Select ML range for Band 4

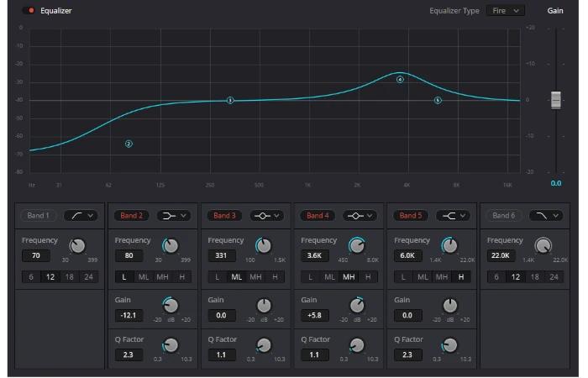click(x=329, y=276)
